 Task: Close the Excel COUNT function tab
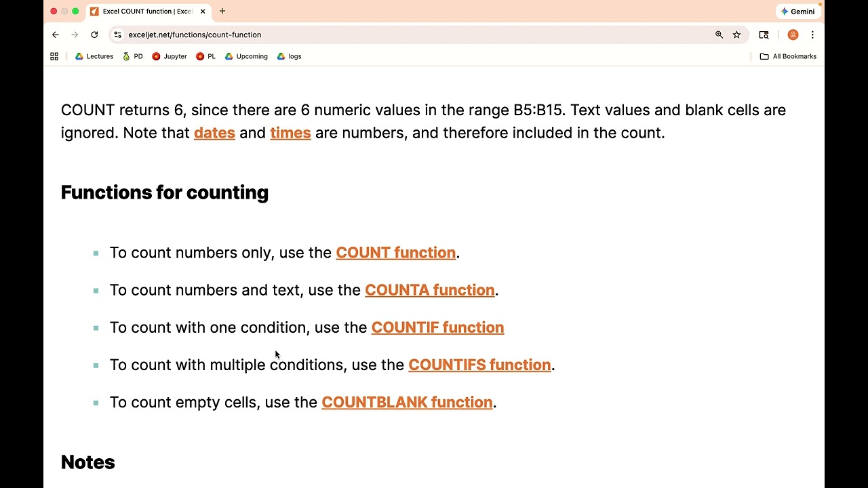202,12
